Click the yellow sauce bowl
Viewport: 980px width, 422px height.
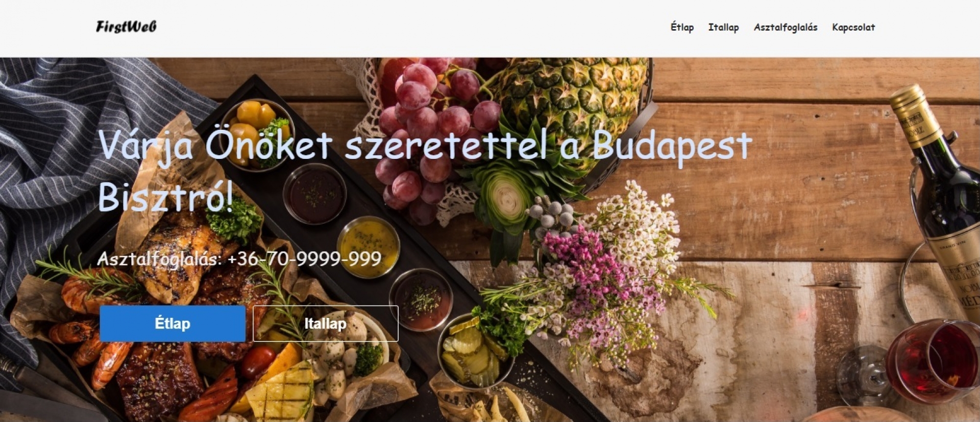coord(369,246)
